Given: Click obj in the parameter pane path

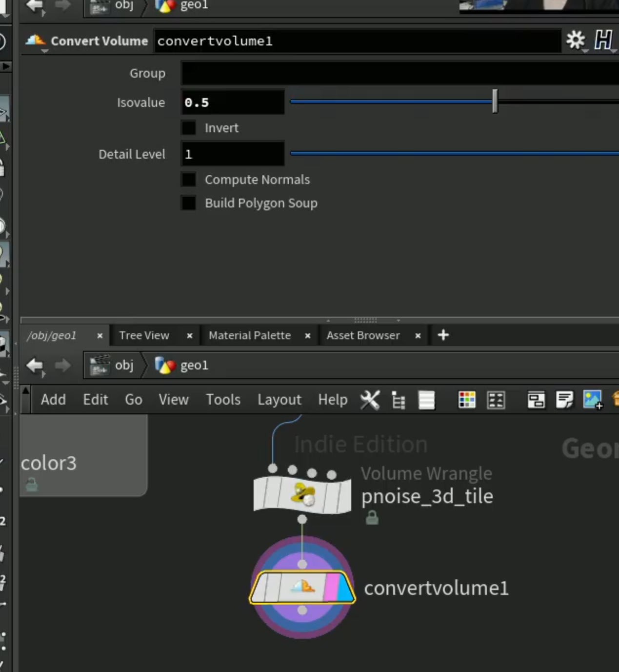Looking at the screenshot, I should pos(113,6).
